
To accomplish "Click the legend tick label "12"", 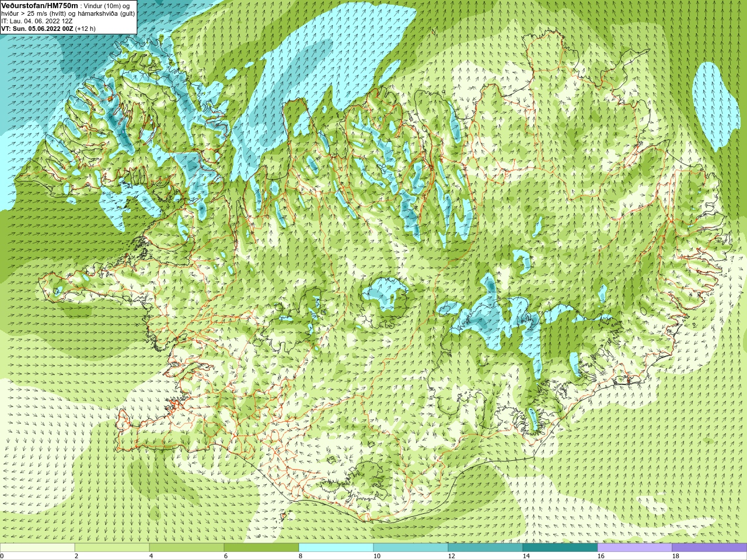I will pyautogui.click(x=451, y=556).
